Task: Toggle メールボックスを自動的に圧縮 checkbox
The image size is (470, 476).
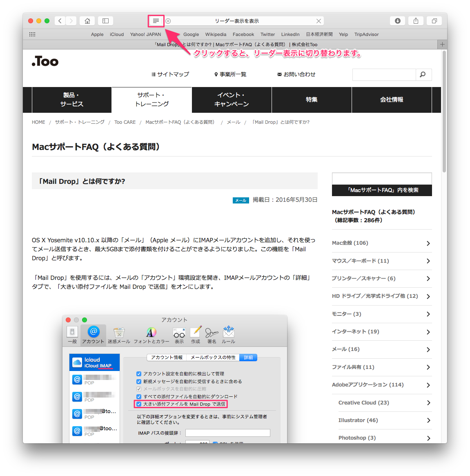Action: pyautogui.click(x=139, y=389)
